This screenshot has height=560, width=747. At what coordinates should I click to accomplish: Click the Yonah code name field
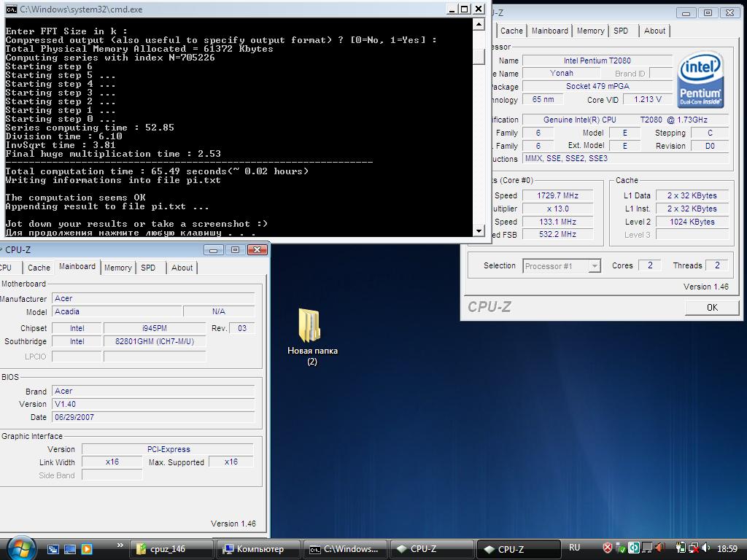tap(561, 74)
